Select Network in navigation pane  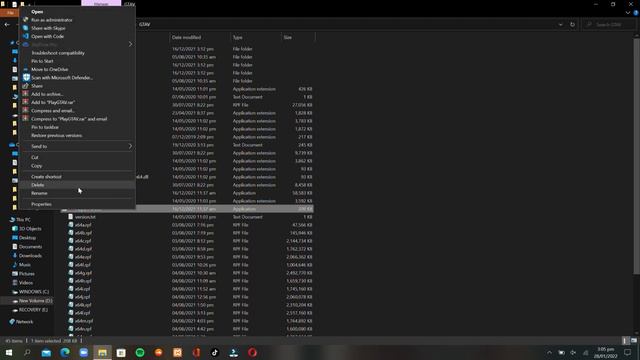click(x=24, y=322)
